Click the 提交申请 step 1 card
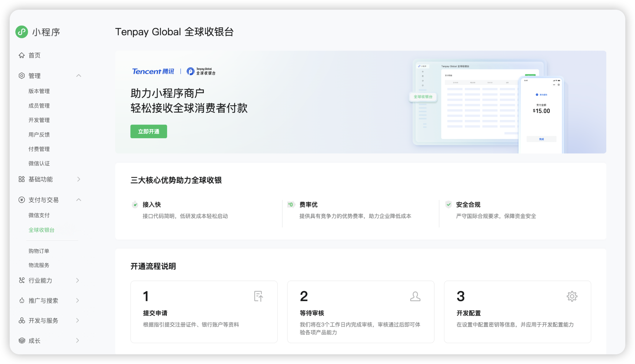This screenshot has height=364, width=635. pyautogui.click(x=204, y=312)
